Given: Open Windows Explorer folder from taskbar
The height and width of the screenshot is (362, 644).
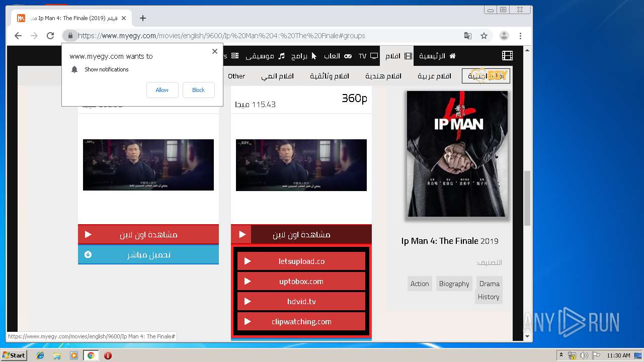Looking at the screenshot, I should click(x=57, y=355).
